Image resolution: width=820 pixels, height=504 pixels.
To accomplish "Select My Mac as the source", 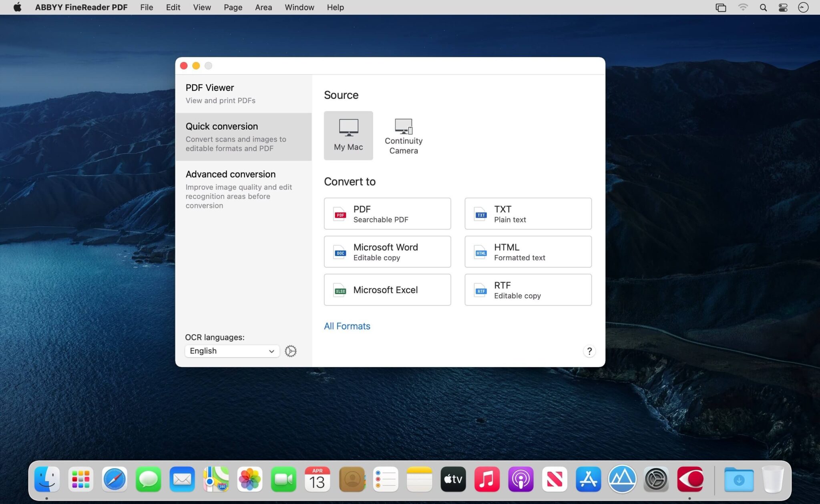I will [x=348, y=135].
